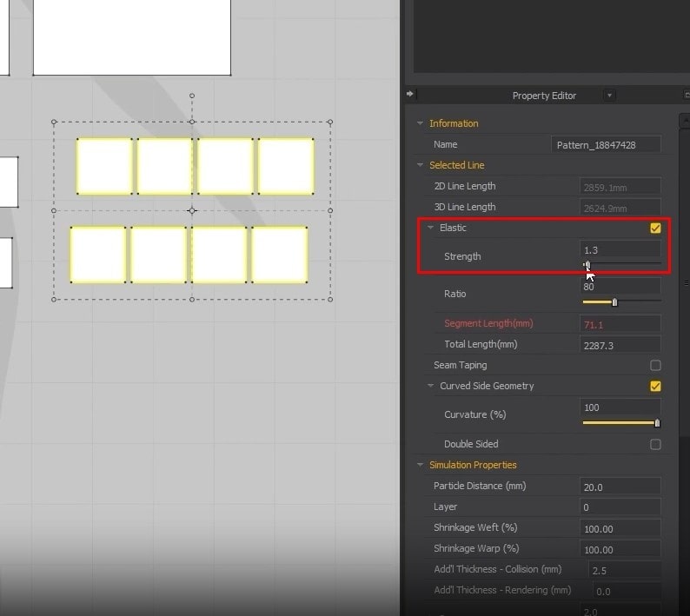Uncheck the Elastic checkbox
The width and height of the screenshot is (690, 616).
pyautogui.click(x=655, y=228)
